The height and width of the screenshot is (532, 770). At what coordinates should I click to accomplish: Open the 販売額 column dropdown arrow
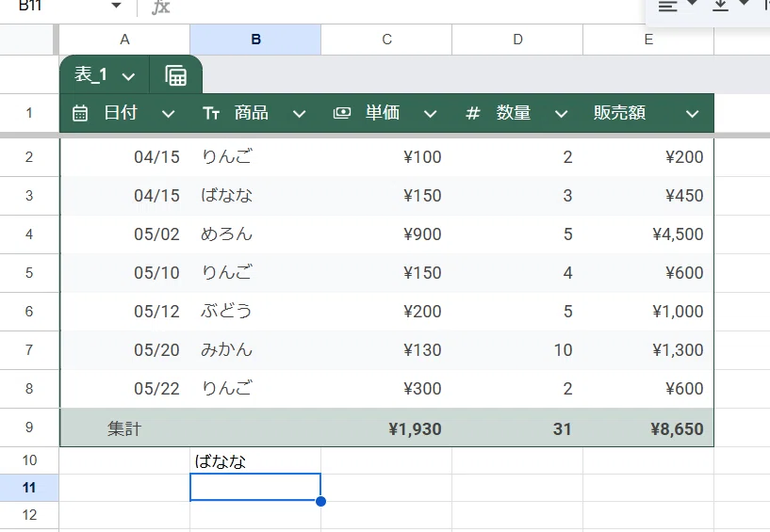(x=693, y=114)
